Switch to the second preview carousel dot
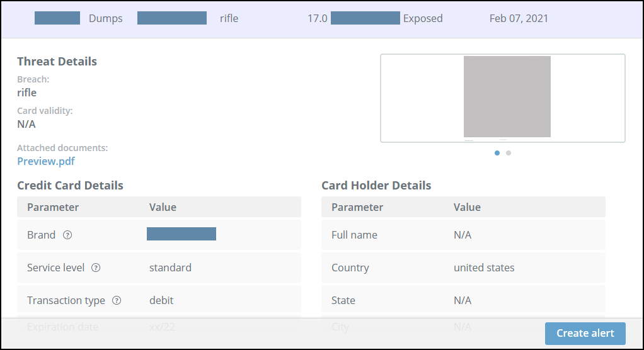This screenshot has width=644, height=350. (509, 152)
